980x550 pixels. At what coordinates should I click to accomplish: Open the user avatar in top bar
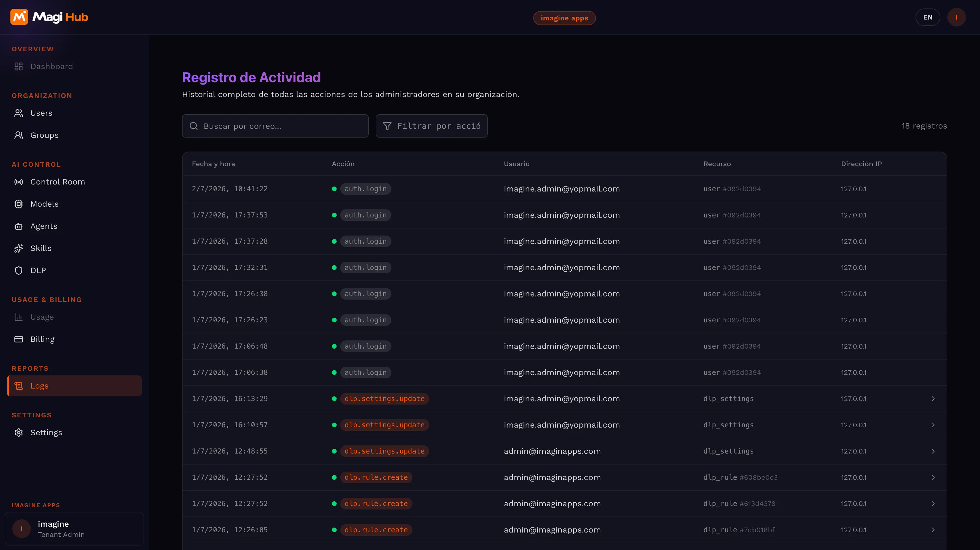pos(956,17)
